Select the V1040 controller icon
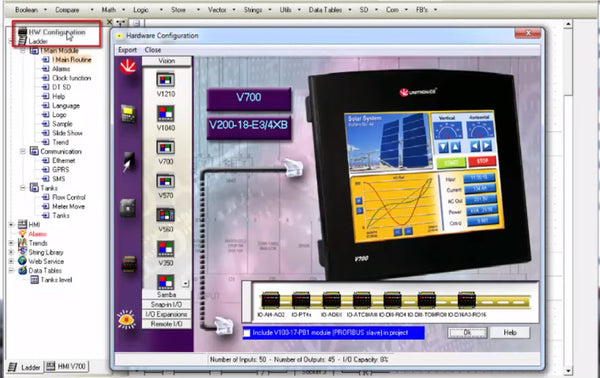The height and width of the screenshot is (378, 600). pos(165,114)
